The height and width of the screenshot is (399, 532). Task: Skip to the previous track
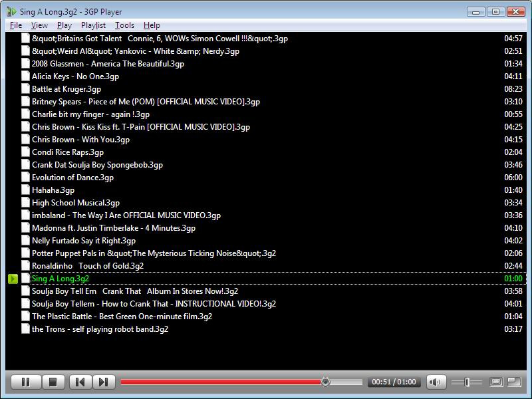coord(80,382)
